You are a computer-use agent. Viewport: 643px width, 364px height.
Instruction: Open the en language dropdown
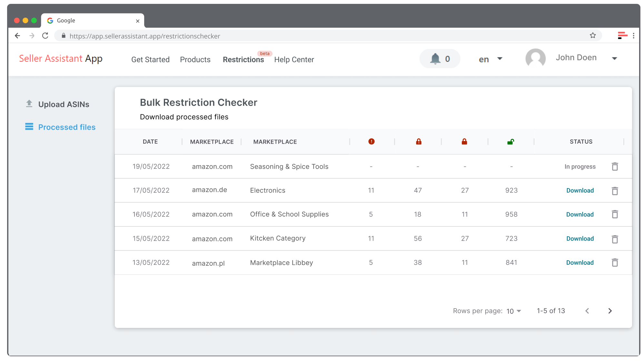(x=490, y=59)
